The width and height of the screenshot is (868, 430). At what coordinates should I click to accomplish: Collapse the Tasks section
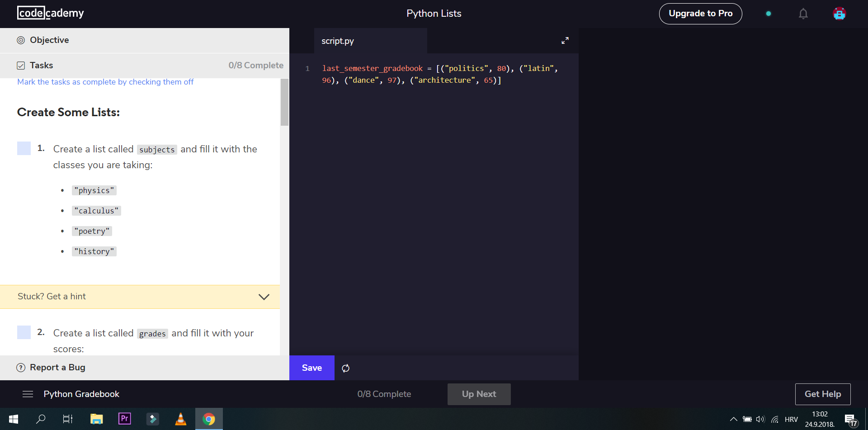point(41,65)
